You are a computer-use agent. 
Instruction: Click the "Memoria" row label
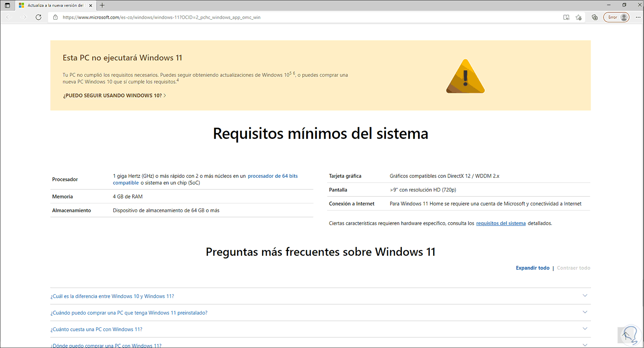click(x=62, y=197)
